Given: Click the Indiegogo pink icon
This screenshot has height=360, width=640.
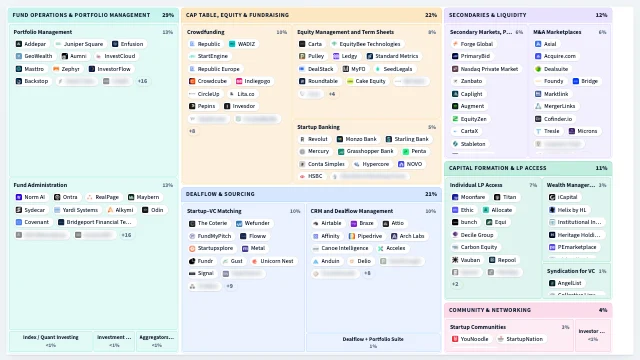Looking at the screenshot, I should tap(239, 81).
